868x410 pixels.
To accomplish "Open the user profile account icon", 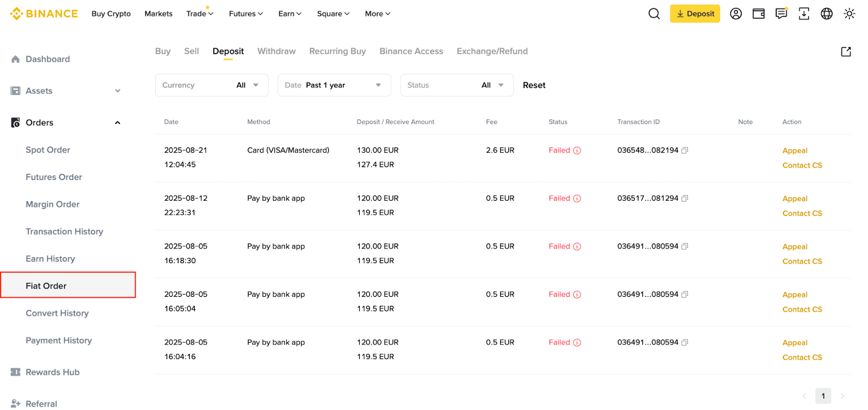I will [x=736, y=14].
